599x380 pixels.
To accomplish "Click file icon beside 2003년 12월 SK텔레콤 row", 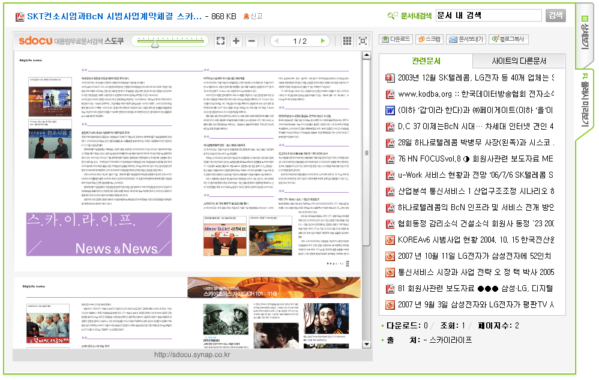I will [390, 78].
